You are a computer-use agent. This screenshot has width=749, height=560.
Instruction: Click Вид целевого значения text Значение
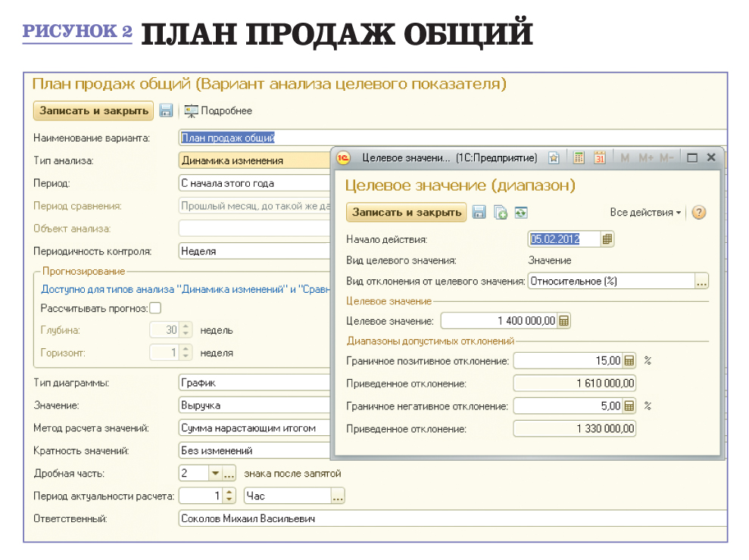(549, 260)
